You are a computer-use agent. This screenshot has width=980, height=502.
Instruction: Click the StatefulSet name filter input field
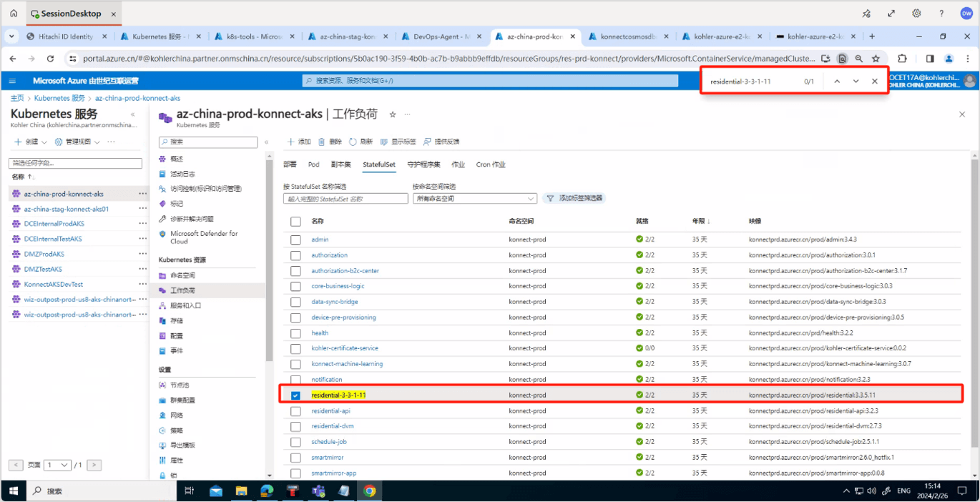click(x=345, y=199)
